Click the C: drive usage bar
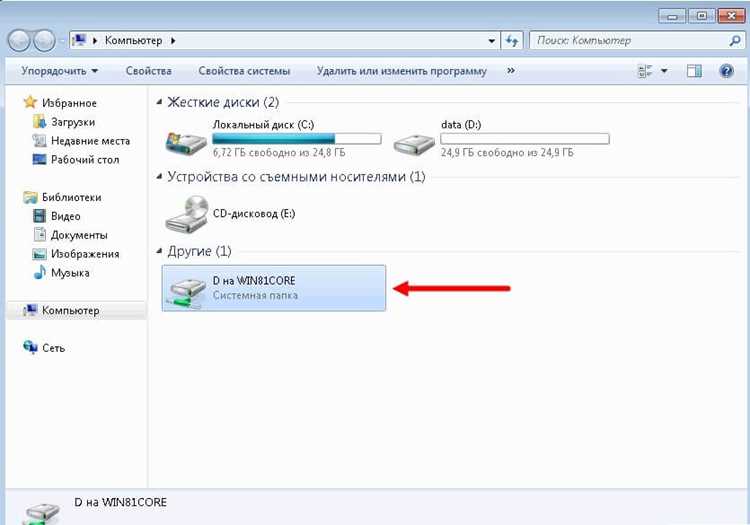 pyautogui.click(x=297, y=139)
